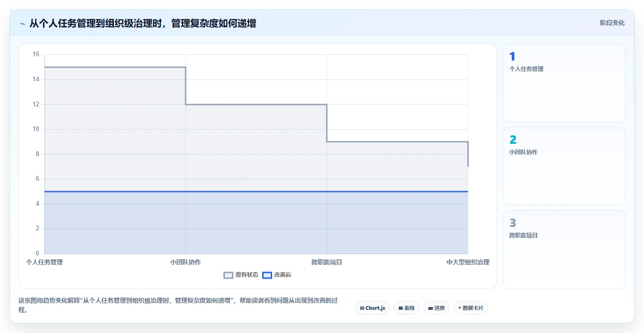Viewport: 644px width, 333px height.
Task: Click the 数据卡片 chip icon
Action: point(460,308)
